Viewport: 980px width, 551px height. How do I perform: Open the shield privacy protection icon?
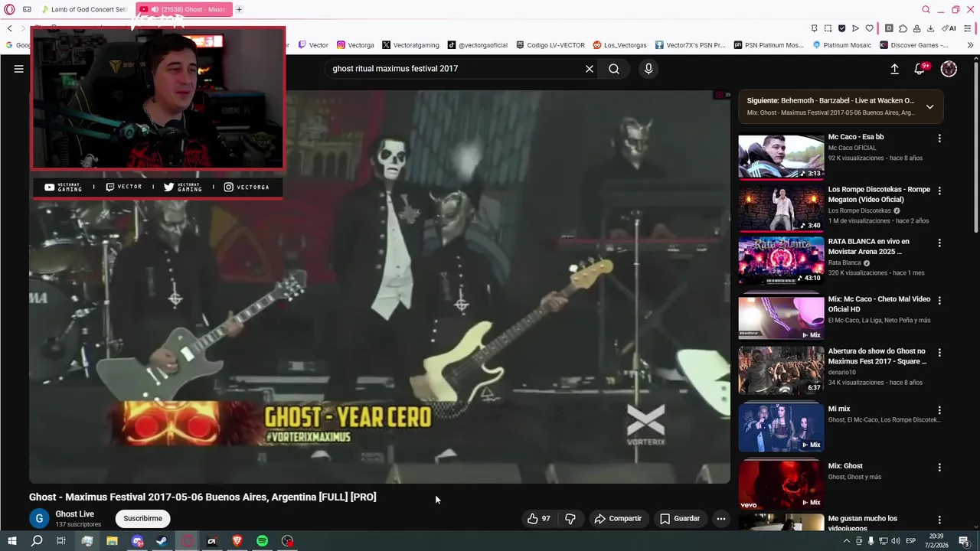[841, 28]
